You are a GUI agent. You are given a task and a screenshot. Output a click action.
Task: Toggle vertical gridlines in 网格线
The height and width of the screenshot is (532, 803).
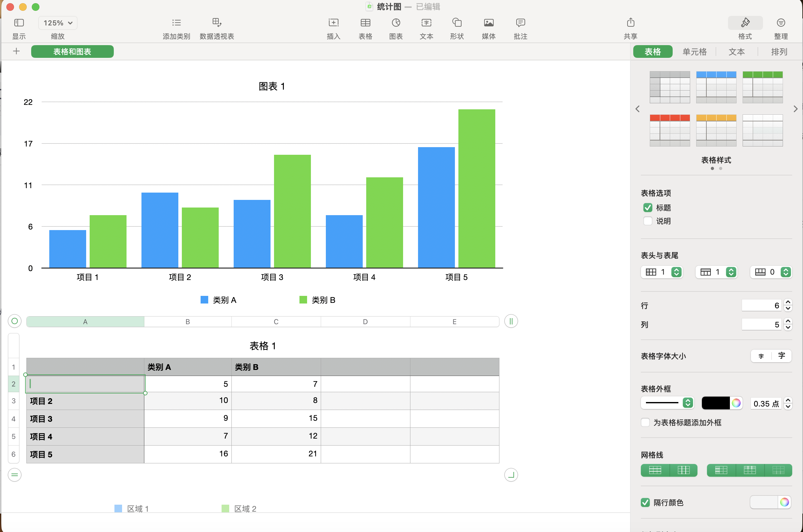(683, 470)
